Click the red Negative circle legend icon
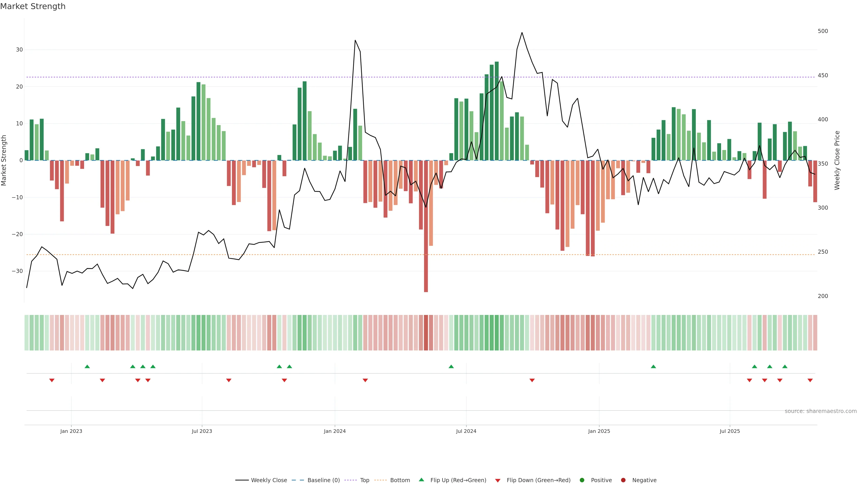868x488 pixels. pyautogui.click(x=623, y=480)
